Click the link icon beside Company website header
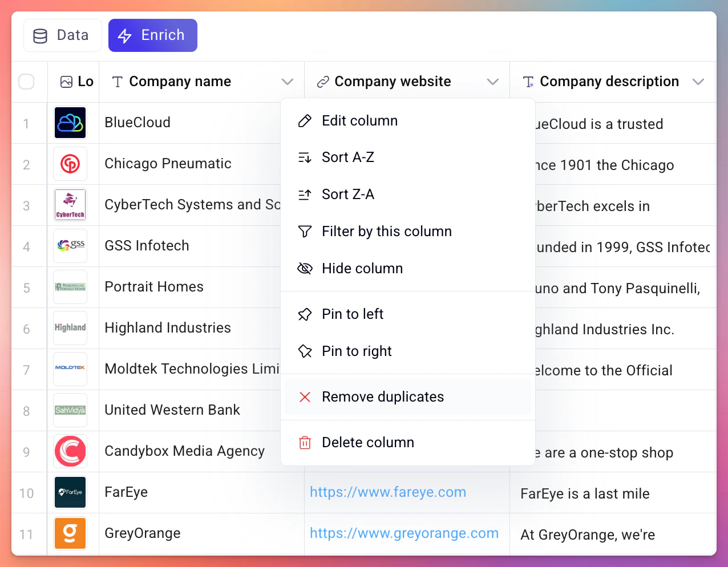Screen dimensions: 728x567 [x=323, y=82]
